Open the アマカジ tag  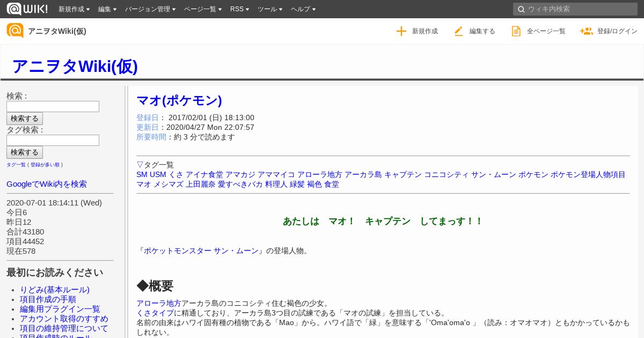240,174
